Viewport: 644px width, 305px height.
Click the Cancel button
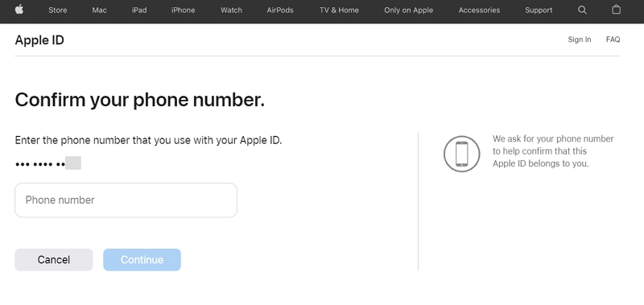click(54, 260)
